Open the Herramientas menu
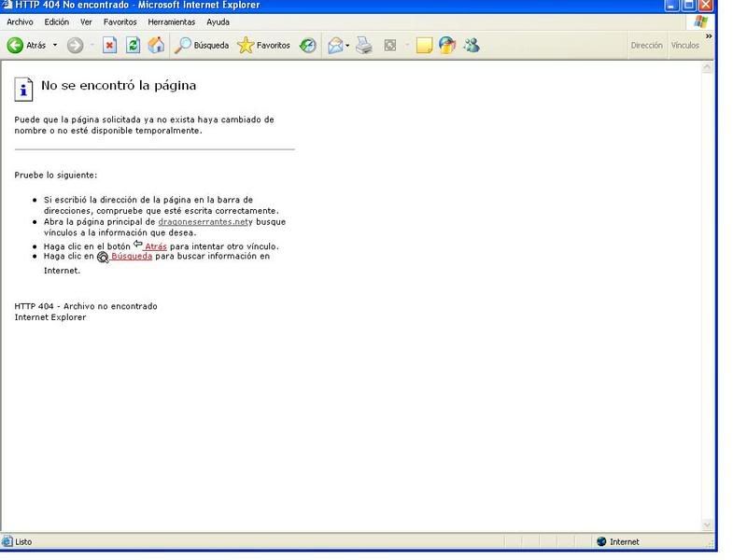 pos(172,21)
